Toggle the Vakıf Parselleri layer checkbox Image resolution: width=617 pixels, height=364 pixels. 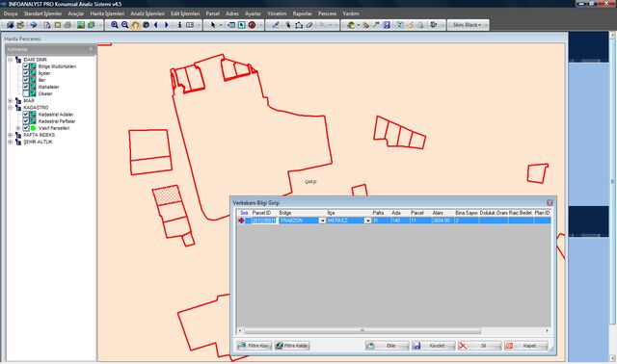[x=26, y=128]
